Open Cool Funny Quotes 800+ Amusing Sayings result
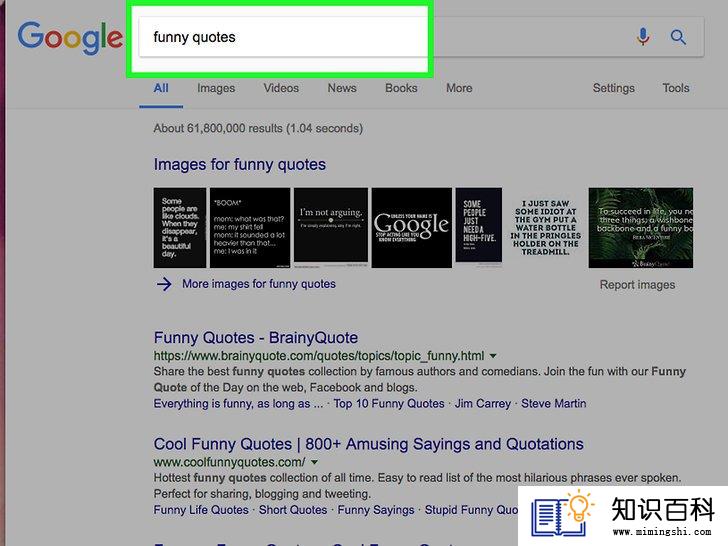This screenshot has width=728, height=546. pos(369,444)
